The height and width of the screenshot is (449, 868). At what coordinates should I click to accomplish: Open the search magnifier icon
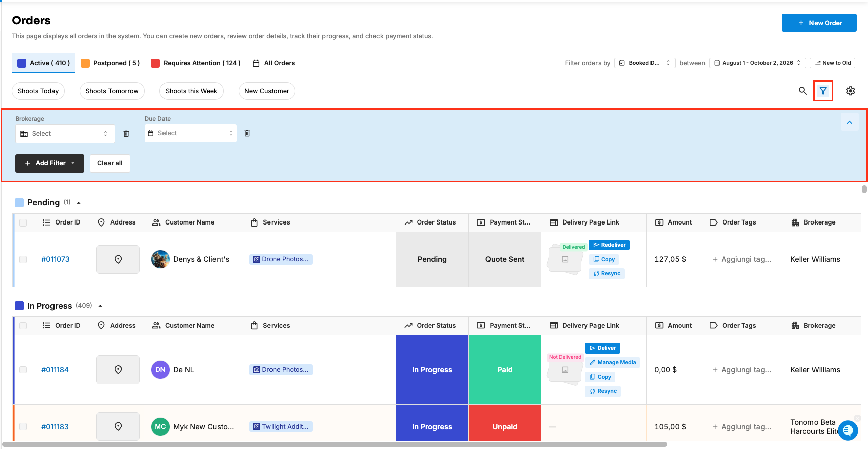[802, 91]
